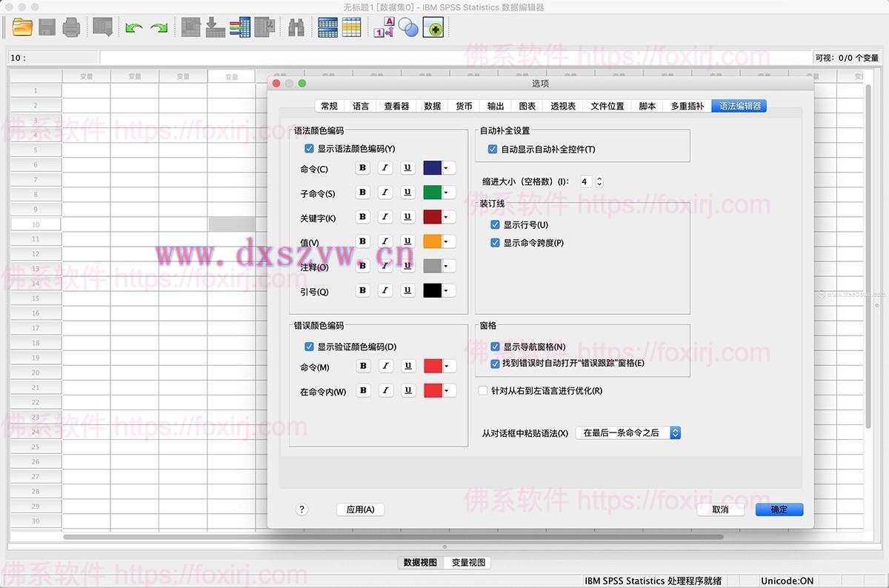Toggle bold for 引号(Q) row

(x=362, y=290)
